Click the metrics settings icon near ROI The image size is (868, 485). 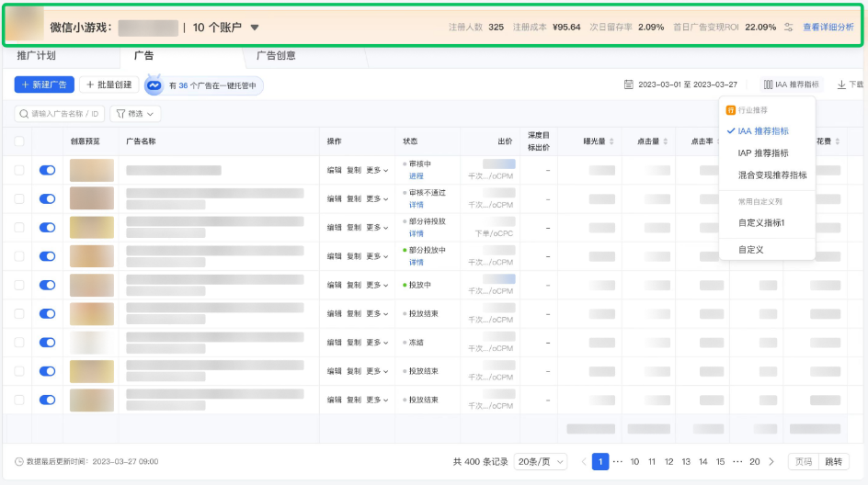pos(788,28)
